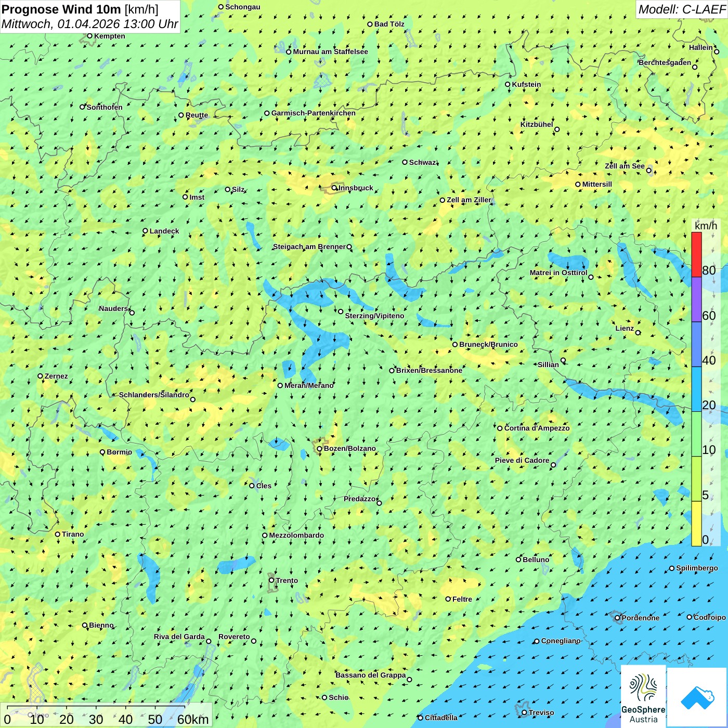This screenshot has height=728, width=728.
Task: Click the 'Brixen/Bressanone' label
Action: pos(429,370)
